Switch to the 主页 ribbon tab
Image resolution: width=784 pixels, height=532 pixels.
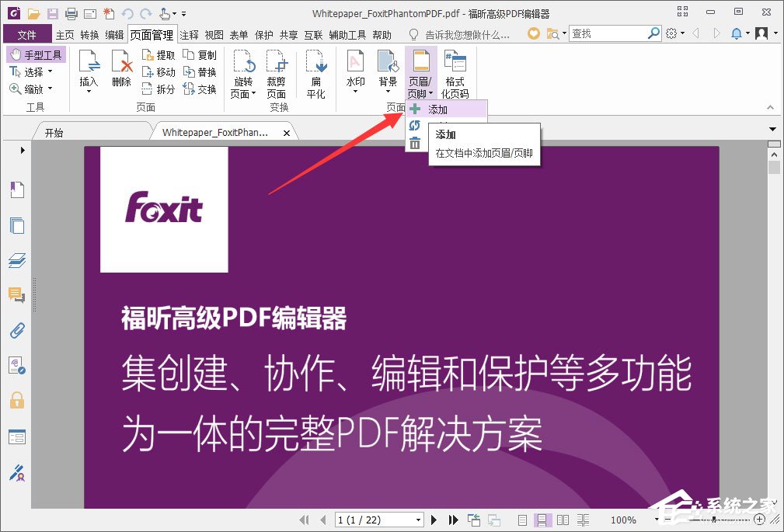[64, 34]
